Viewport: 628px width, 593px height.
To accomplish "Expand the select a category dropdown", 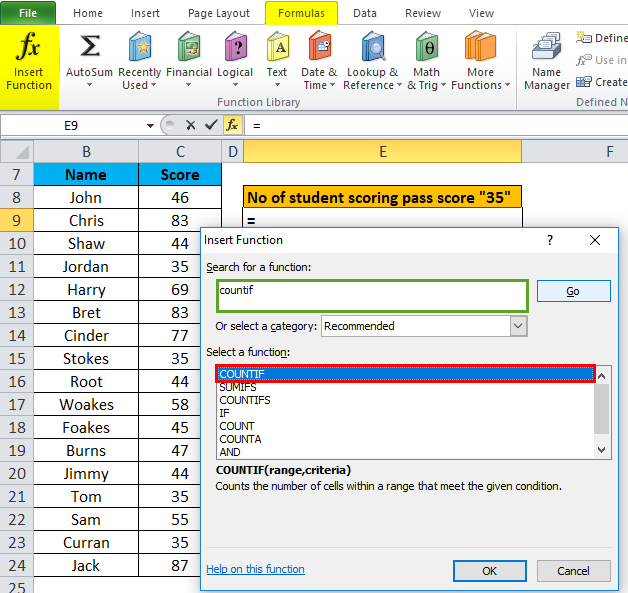I will [x=518, y=326].
